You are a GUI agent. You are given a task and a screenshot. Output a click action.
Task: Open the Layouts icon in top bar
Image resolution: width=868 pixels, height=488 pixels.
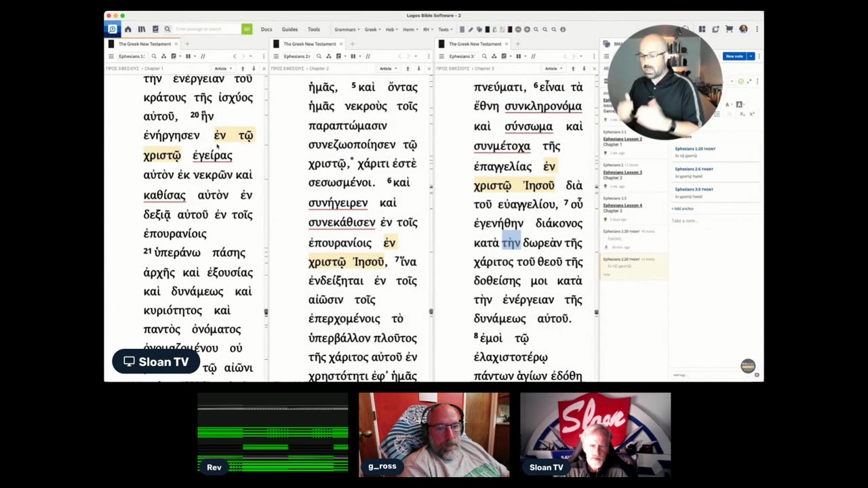click(702, 29)
